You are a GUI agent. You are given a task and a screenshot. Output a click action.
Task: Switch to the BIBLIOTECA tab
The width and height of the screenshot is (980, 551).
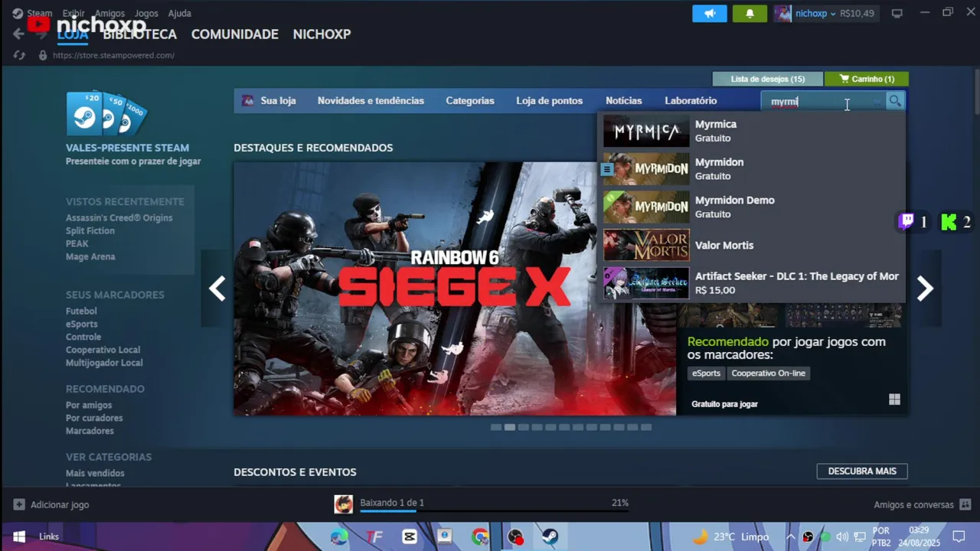pos(139,34)
